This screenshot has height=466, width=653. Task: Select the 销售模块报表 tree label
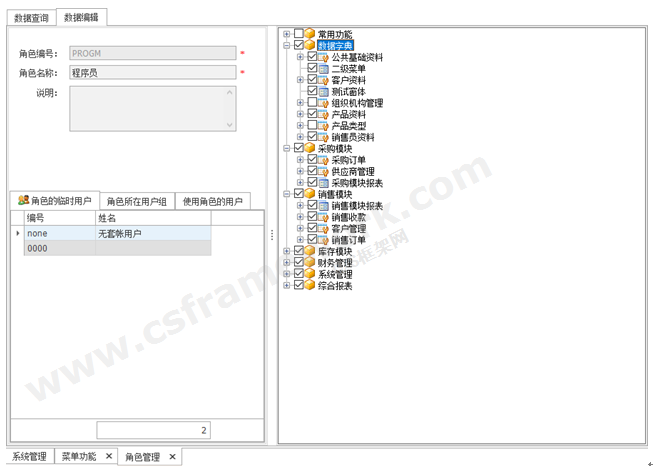pyautogui.click(x=357, y=206)
